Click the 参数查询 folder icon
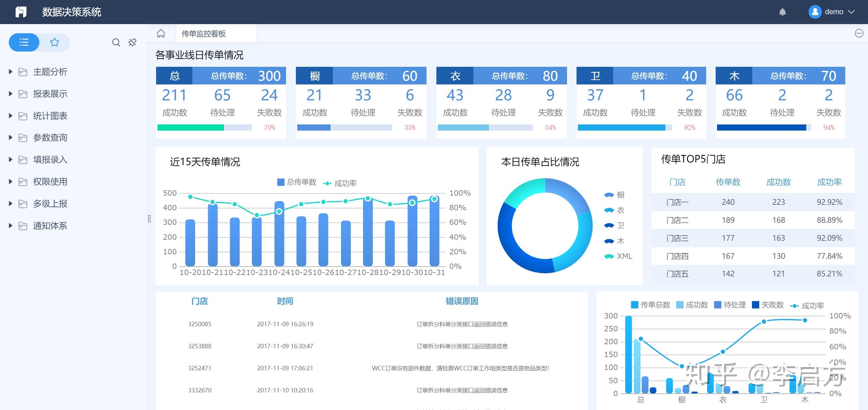This screenshot has width=868, height=410. click(x=23, y=138)
